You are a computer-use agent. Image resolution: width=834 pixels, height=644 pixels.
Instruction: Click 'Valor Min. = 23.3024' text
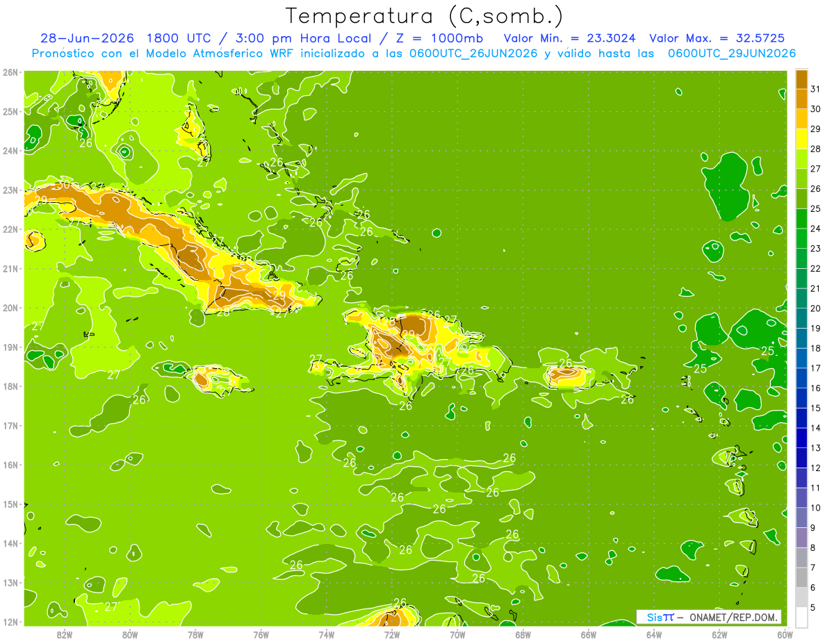tap(569, 38)
